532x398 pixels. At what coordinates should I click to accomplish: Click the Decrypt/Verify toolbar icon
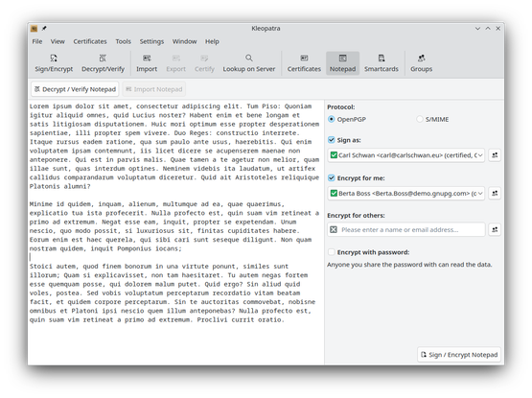click(x=103, y=63)
